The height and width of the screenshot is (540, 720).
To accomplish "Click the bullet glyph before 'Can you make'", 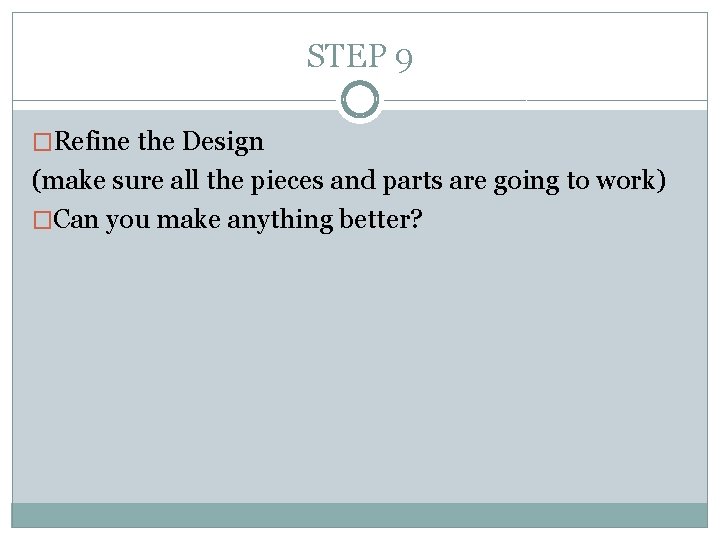I will pyautogui.click(x=40, y=220).
